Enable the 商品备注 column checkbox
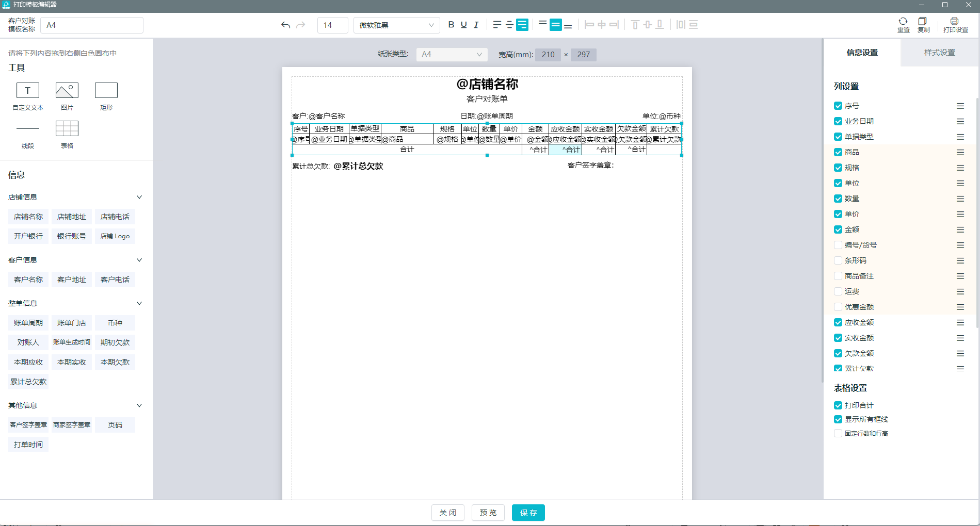Viewport: 980px width, 526px height. [x=838, y=276]
